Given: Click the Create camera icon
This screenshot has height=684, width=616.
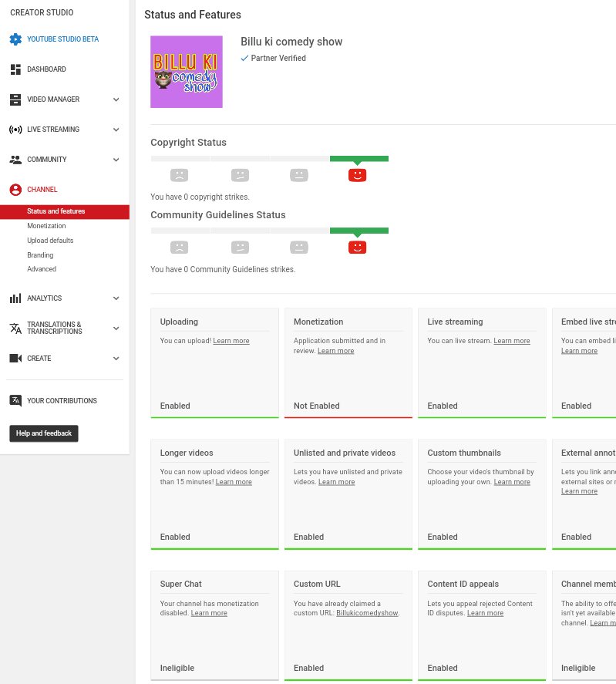Looking at the screenshot, I should (15, 358).
